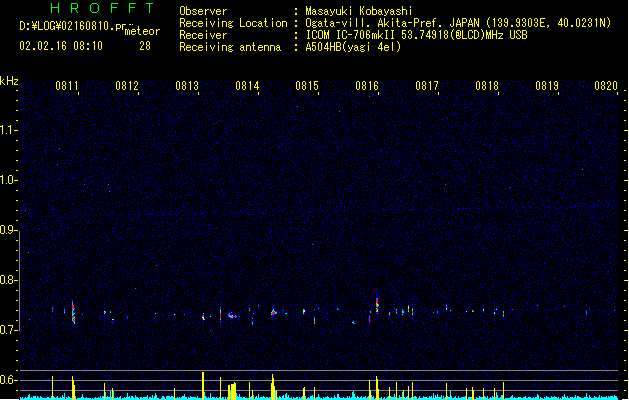Screen dimensions: 629x400
Task: Click the 0812 time marker
Action: (127, 86)
